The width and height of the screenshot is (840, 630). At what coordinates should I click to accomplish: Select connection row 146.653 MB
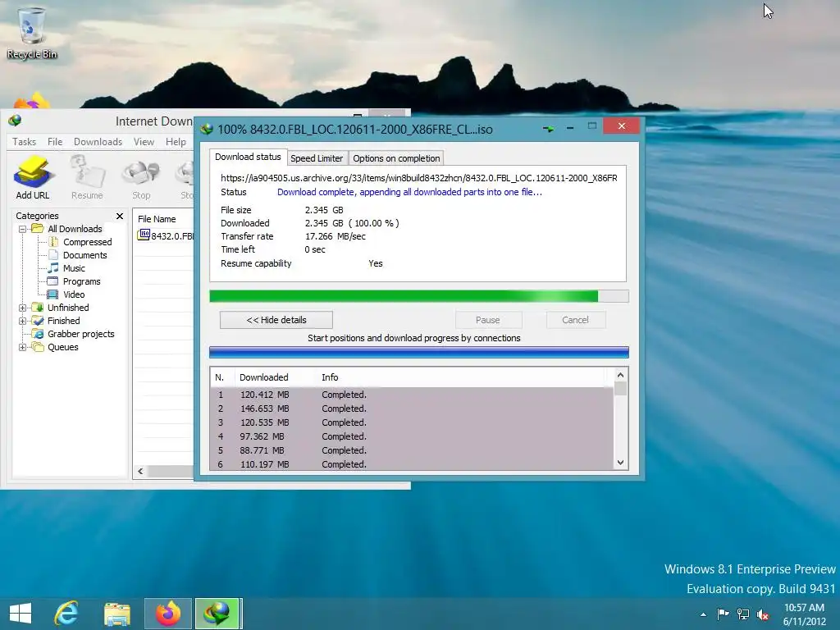coord(412,409)
